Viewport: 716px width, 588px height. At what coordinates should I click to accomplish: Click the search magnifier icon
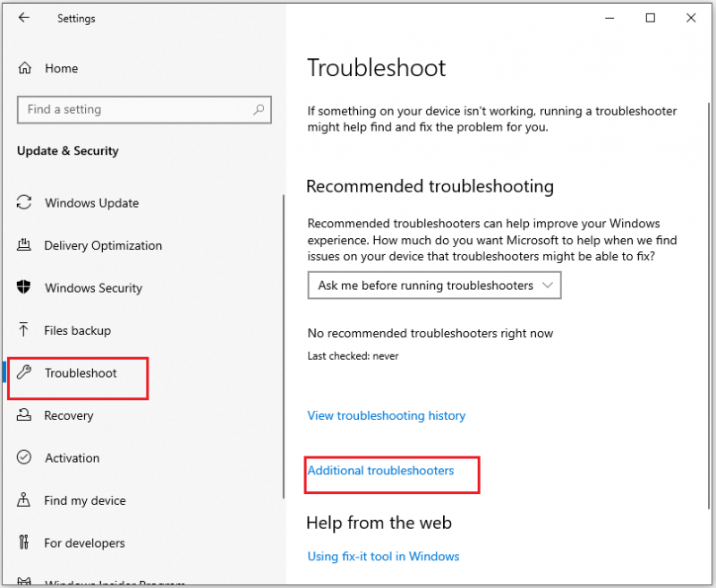259,109
